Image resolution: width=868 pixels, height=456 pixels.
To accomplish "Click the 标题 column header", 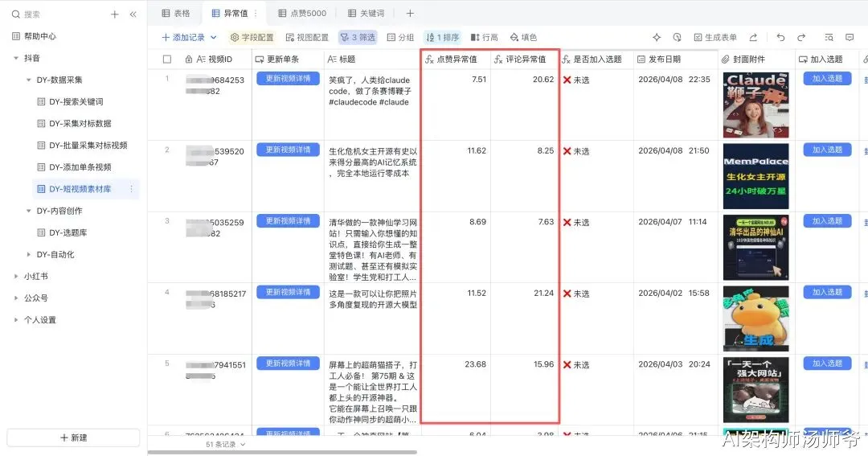I will [371, 60].
